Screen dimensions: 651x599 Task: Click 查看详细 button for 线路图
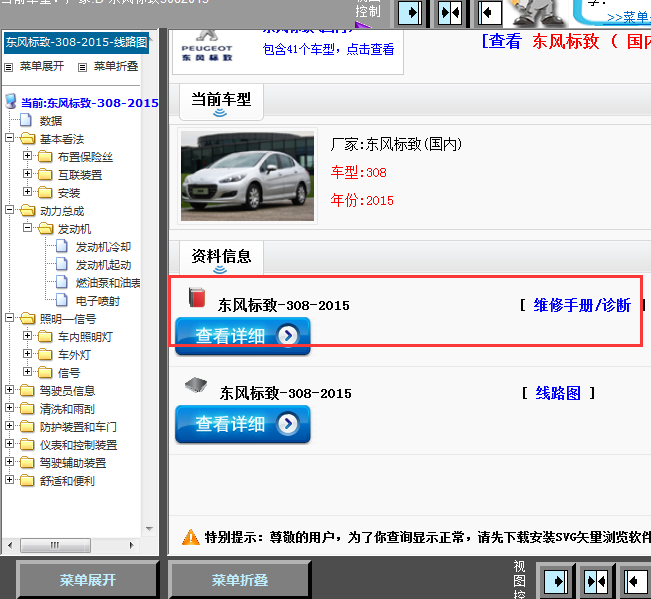243,424
